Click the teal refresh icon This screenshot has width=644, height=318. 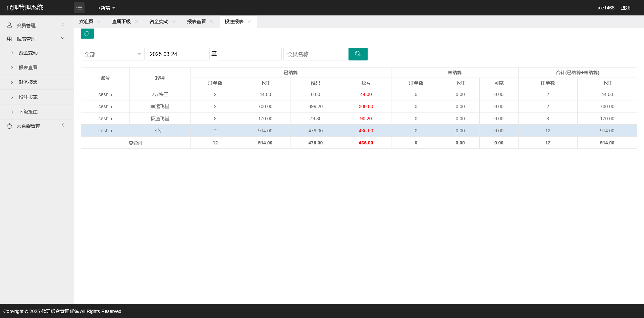(87, 34)
